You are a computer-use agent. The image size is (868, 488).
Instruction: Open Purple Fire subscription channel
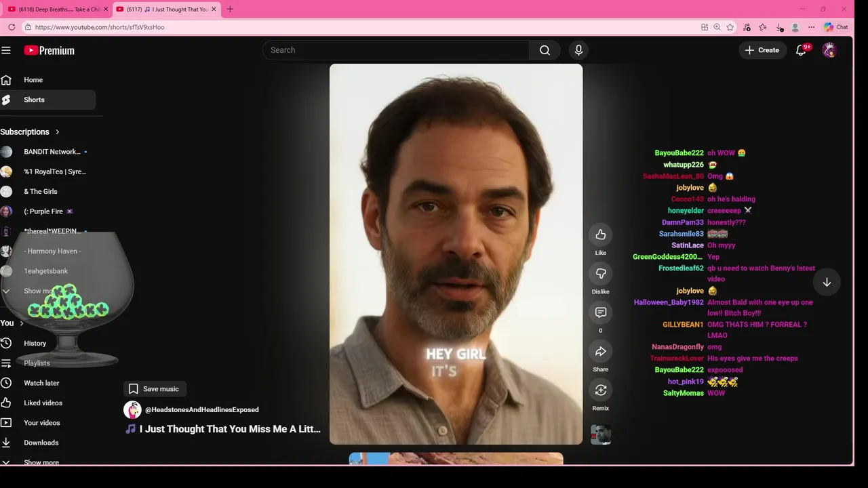pyautogui.click(x=47, y=211)
